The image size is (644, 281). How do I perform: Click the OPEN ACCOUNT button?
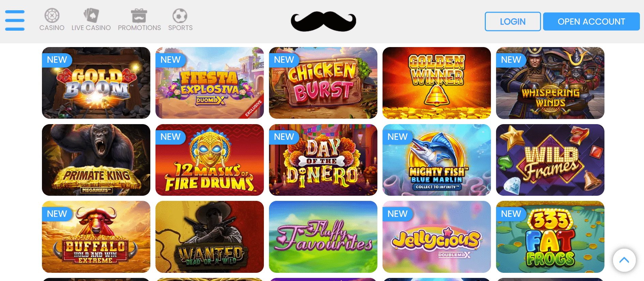591,21
